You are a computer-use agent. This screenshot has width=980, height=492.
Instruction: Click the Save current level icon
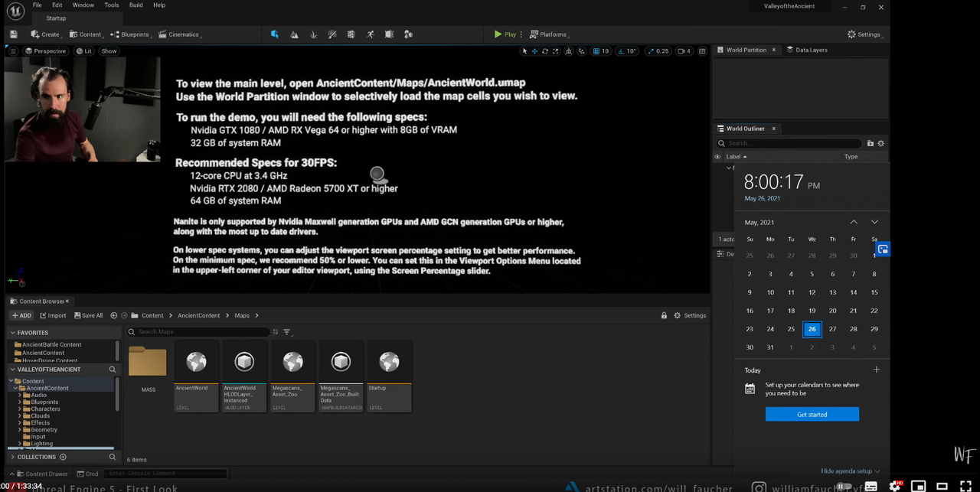click(x=14, y=34)
